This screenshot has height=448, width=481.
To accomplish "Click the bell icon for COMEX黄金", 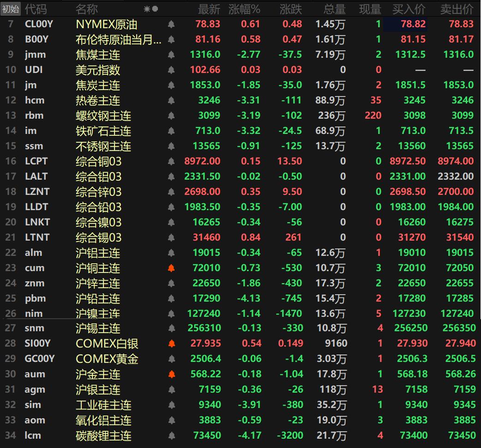I will pyautogui.click(x=171, y=359).
